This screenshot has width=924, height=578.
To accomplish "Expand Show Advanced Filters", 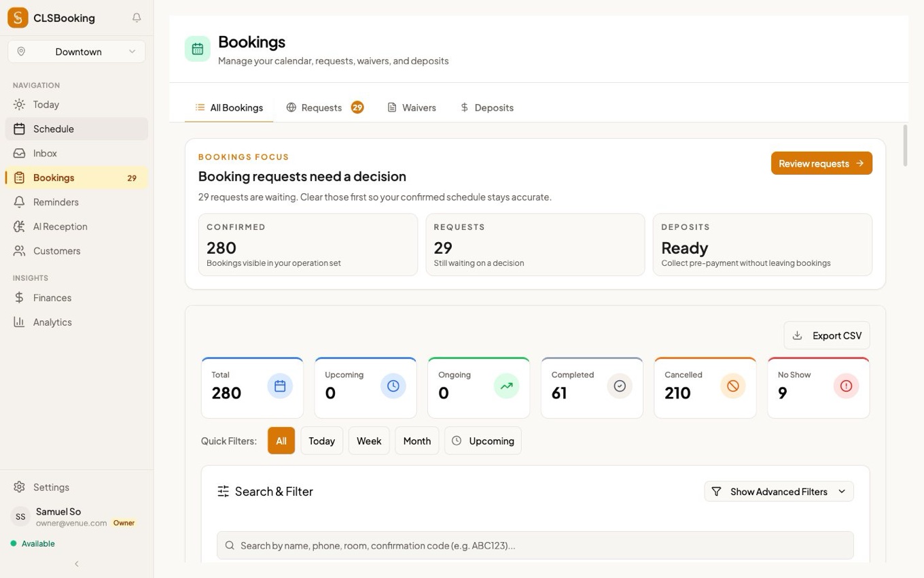I will click(x=779, y=492).
